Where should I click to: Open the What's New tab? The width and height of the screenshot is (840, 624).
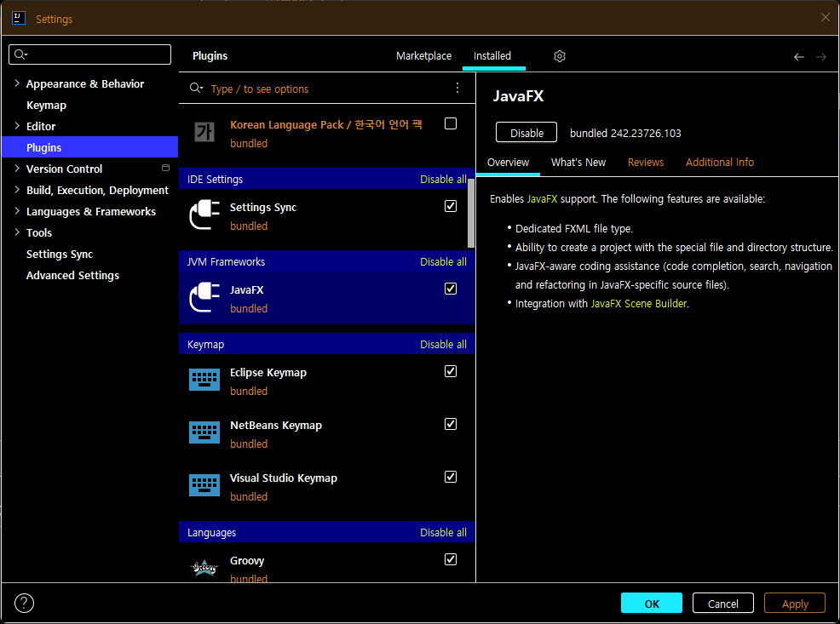[x=578, y=162]
